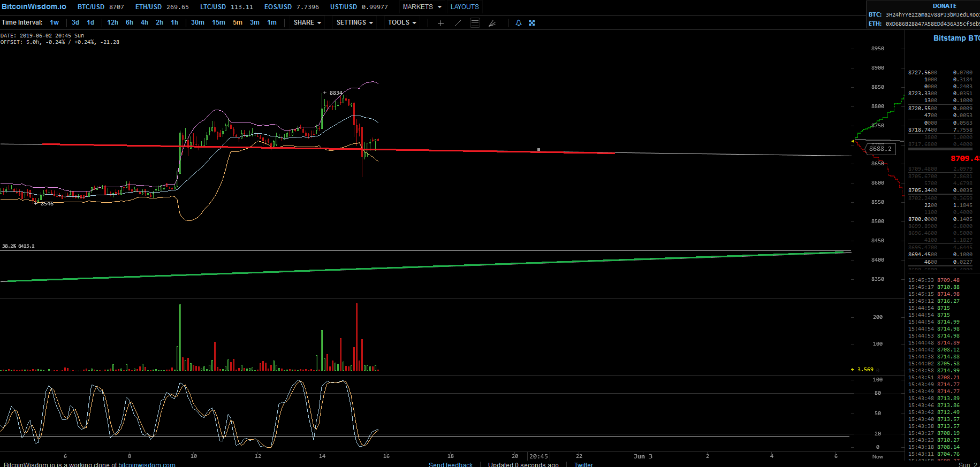Select the 8705.34 bid order row
This screenshot has height=467, width=980.
940,190
